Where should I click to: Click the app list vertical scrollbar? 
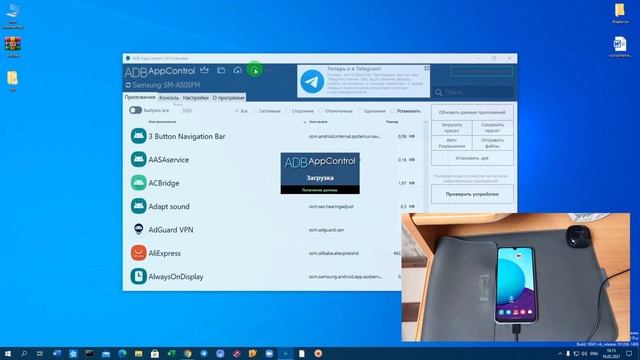coord(426,204)
